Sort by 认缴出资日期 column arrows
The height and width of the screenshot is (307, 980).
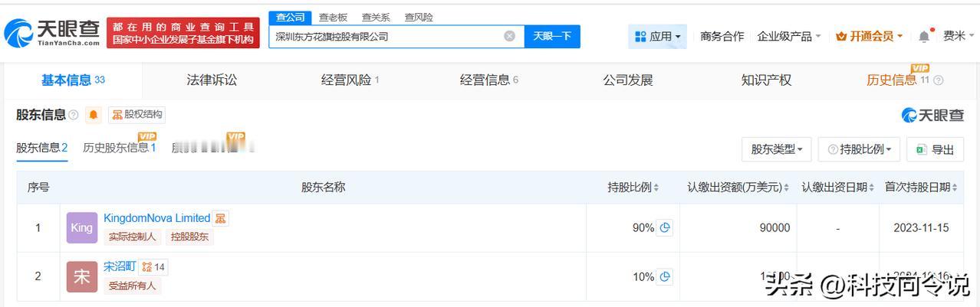pos(873,188)
